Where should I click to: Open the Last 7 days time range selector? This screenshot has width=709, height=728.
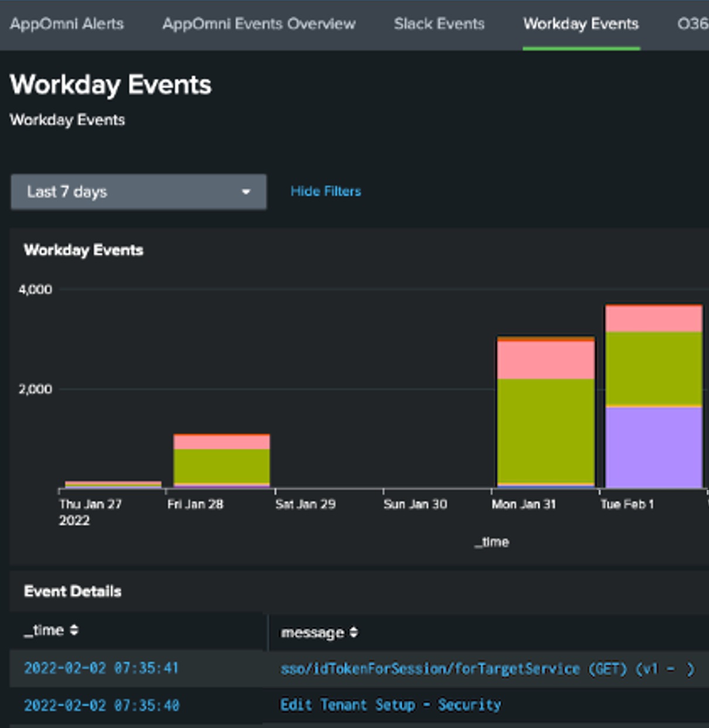pos(117,192)
